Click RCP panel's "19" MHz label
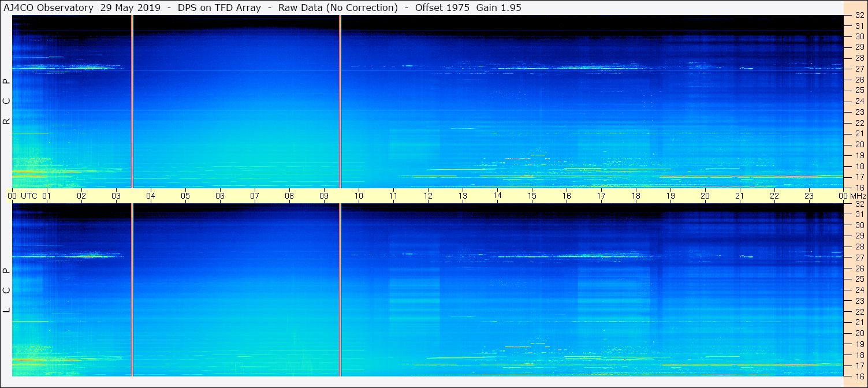 coord(859,155)
